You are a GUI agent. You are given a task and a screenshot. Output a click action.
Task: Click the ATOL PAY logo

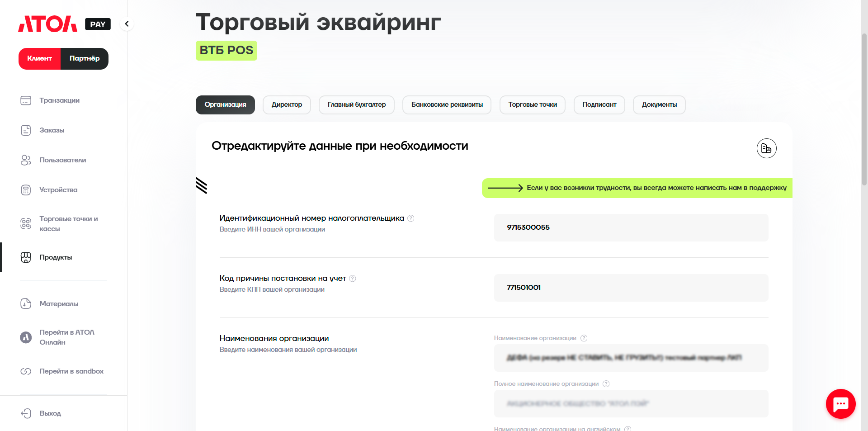click(64, 24)
